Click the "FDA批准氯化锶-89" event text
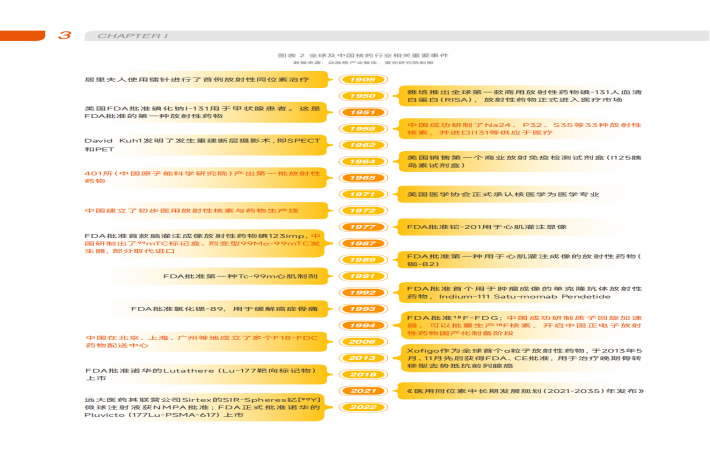Image resolution: width=710 pixels, height=455 pixels. coord(225,309)
